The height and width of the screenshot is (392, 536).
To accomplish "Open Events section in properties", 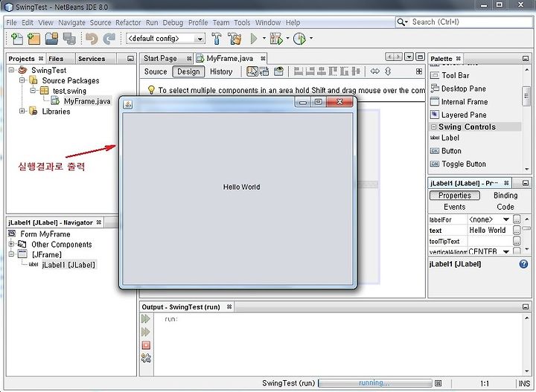I will tap(455, 207).
